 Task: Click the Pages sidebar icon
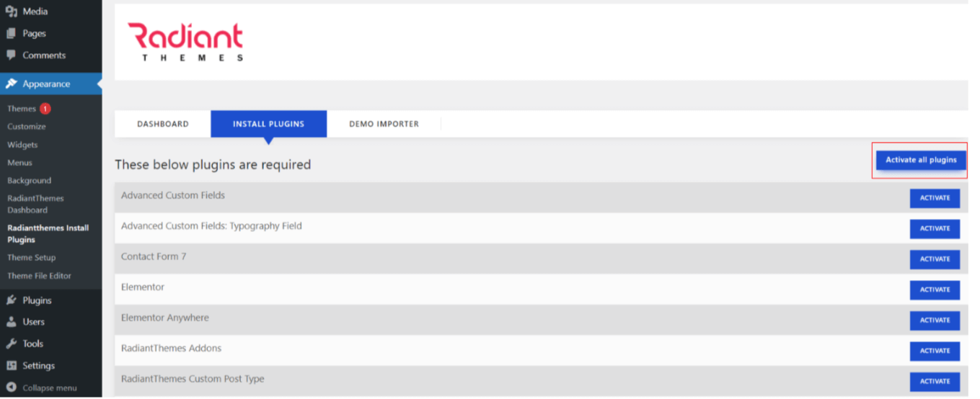[12, 33]
